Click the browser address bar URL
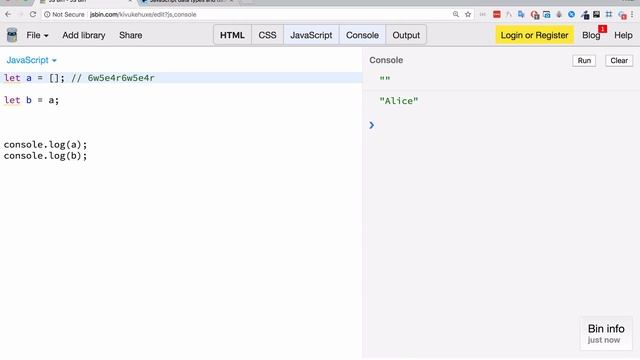 point(143,14)
